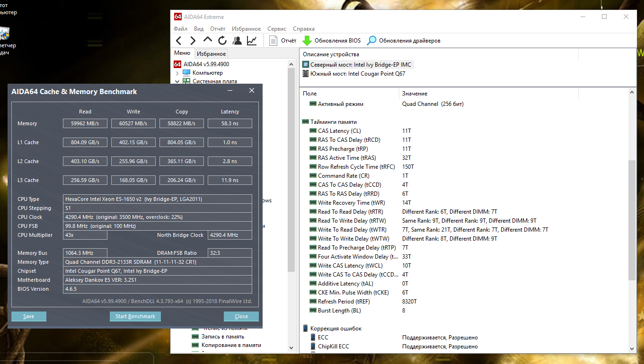Expand the Компьютер tree node
644x364 pixels.
point(177,73)
